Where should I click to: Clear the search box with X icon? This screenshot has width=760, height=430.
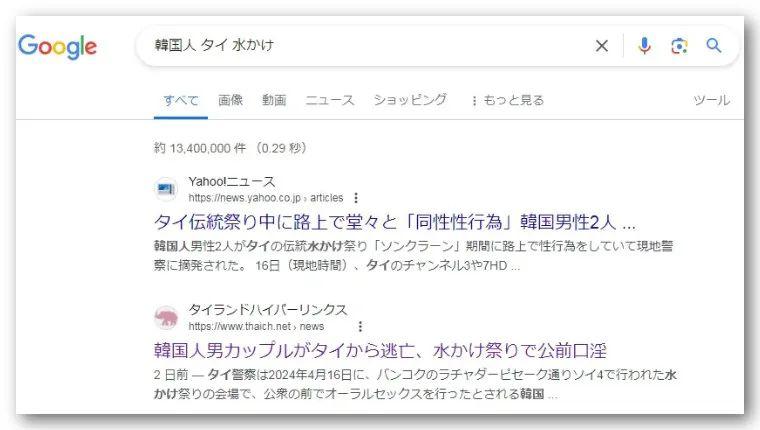(x=602, y=46)
